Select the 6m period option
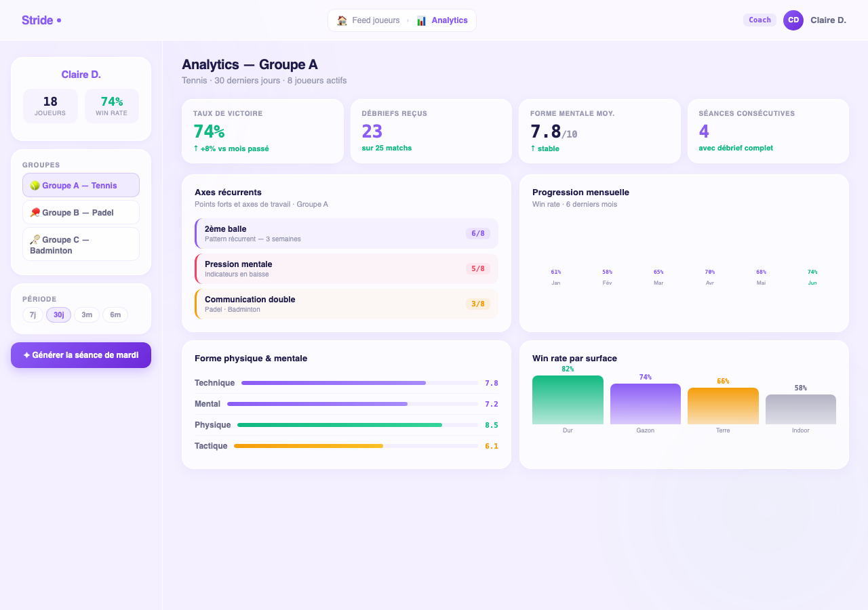 pos(115,314)
